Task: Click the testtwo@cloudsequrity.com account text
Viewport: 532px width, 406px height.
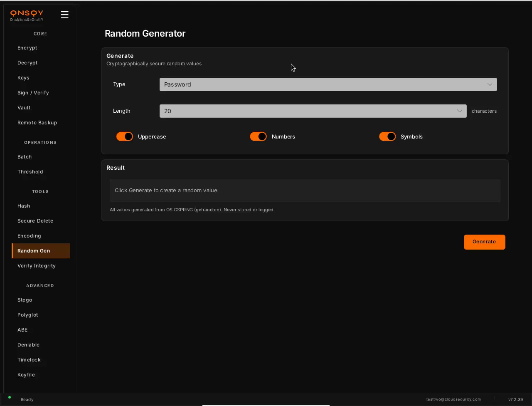Action: [x=453, y=399]
